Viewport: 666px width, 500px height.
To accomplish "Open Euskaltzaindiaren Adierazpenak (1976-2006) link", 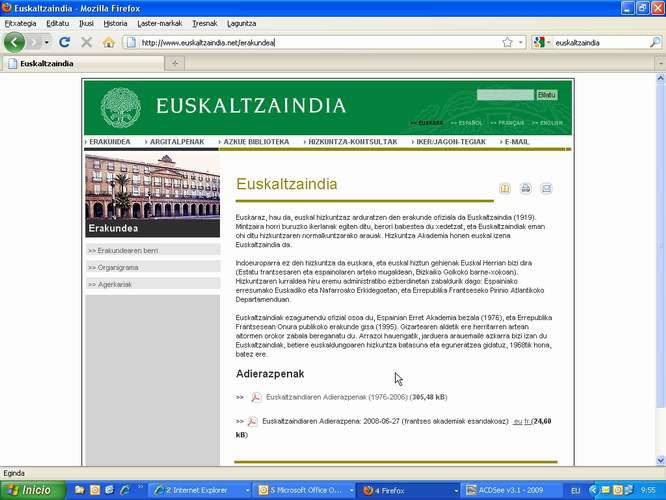I will (337, 397).
